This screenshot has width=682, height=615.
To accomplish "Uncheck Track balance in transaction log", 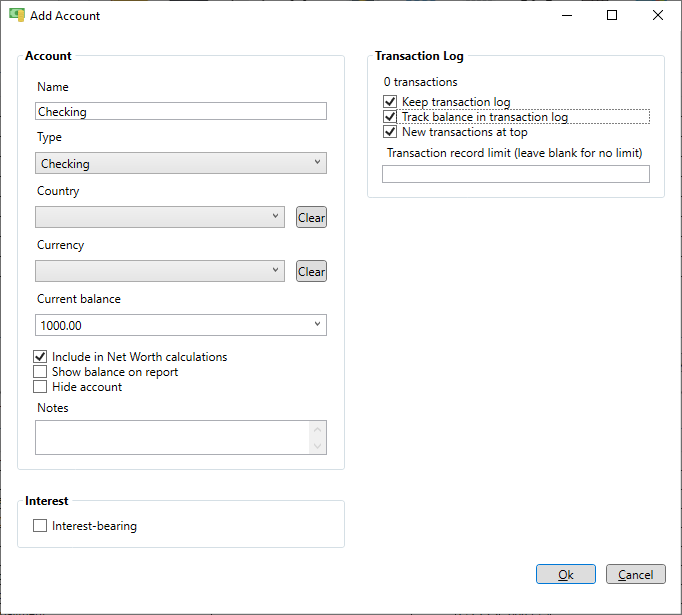I will (390, 117).
